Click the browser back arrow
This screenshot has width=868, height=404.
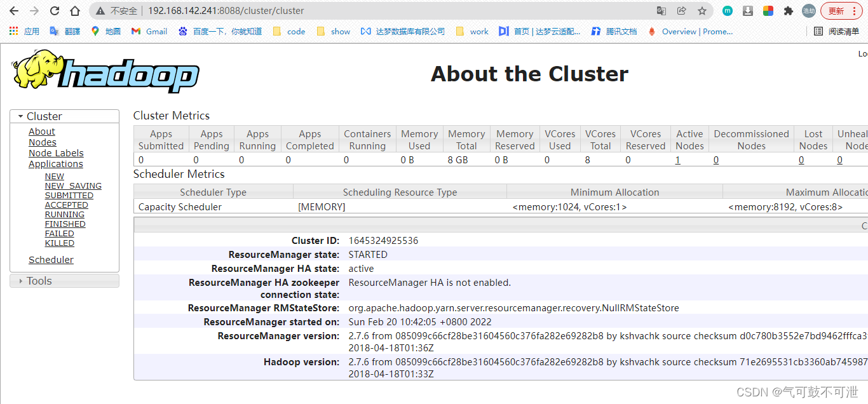[14, 11]
